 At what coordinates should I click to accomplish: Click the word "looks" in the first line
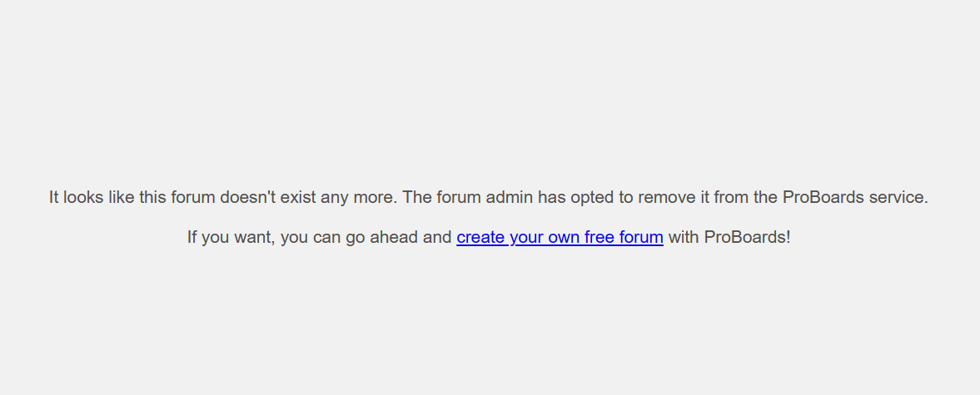[x=82, y=197]
